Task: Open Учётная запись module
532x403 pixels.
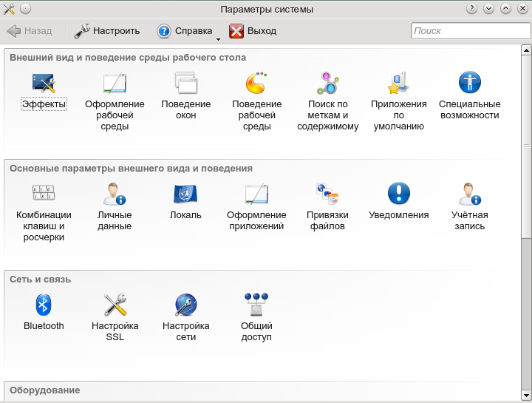Action: point(470,207)
